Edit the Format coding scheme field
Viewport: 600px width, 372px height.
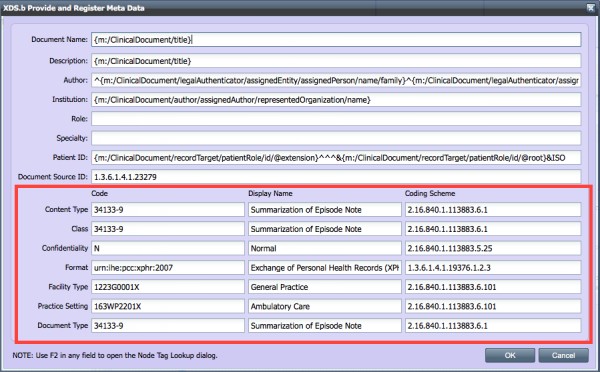493,268
